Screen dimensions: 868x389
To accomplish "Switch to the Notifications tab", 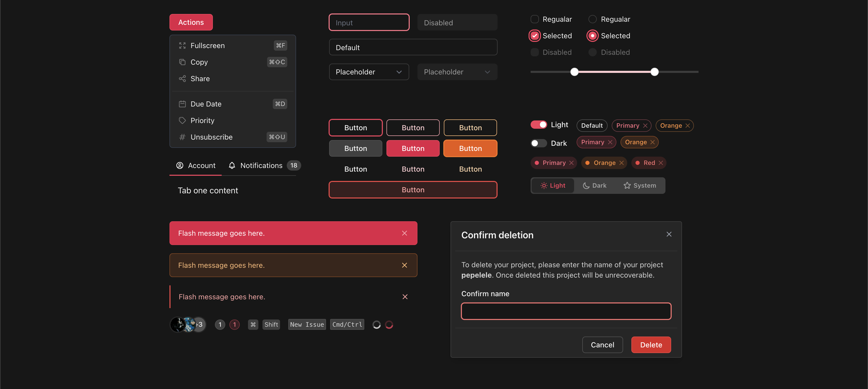I will point(261,165).
